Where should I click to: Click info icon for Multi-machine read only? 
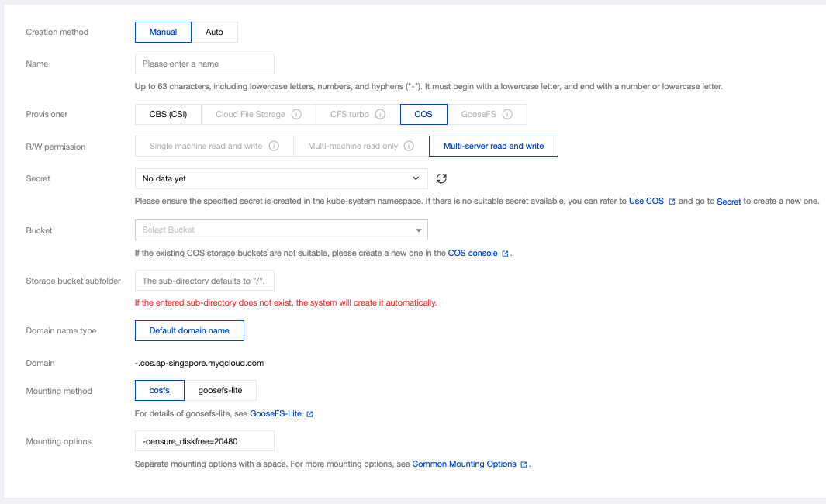[x=409, y=146]
